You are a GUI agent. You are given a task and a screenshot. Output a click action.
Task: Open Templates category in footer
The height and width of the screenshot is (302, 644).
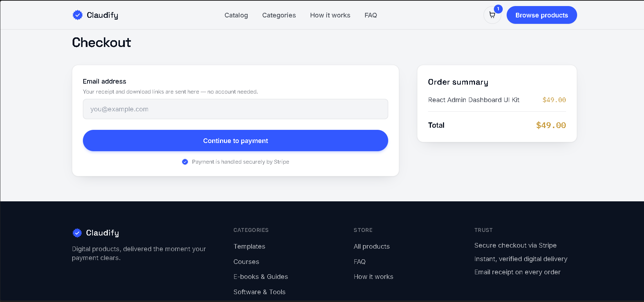[249, 247]
